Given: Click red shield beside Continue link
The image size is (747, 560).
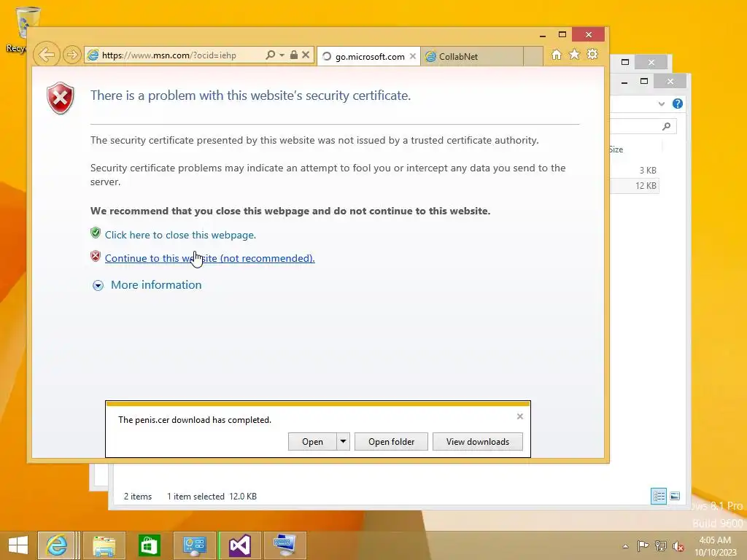Looking at the screenshot, I should click(x=96, y=256).
